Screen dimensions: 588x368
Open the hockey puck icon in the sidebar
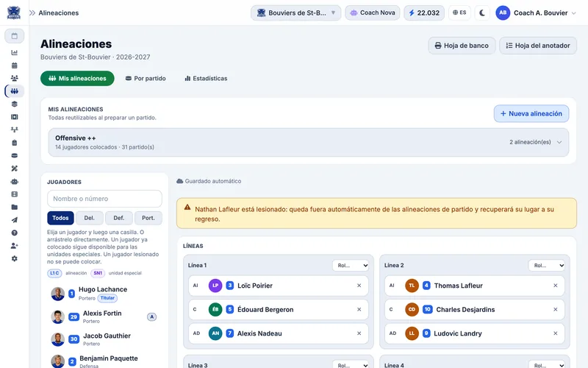(x=14, y=155)
